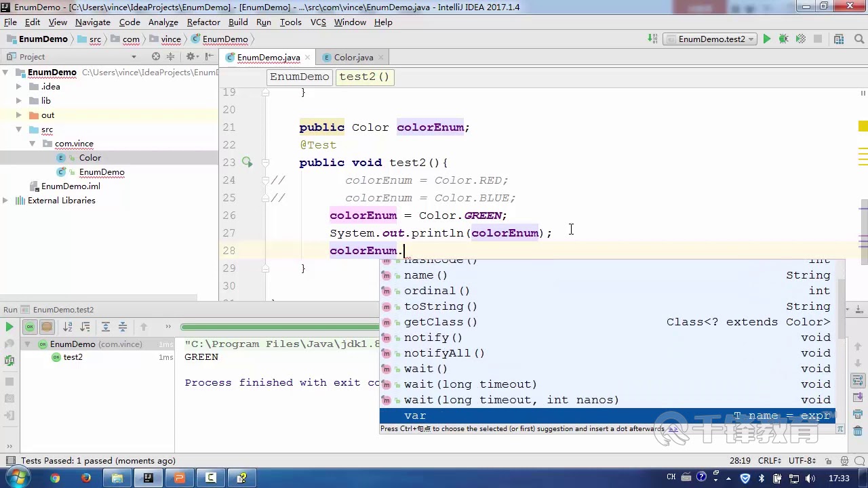The width and height of the screenshot is (868, 488).
Task: Toggle auto-test in Run panel
Action: click(9, 361)
